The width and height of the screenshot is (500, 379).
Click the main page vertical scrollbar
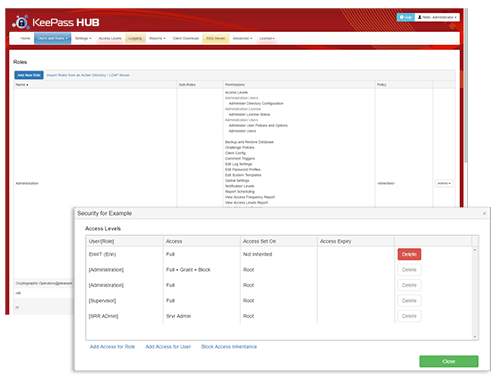[x=466, y=86]
